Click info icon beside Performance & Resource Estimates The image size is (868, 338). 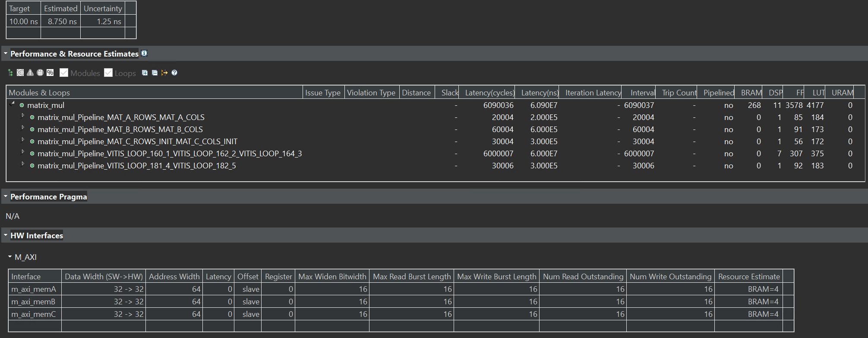pos(144,53)
